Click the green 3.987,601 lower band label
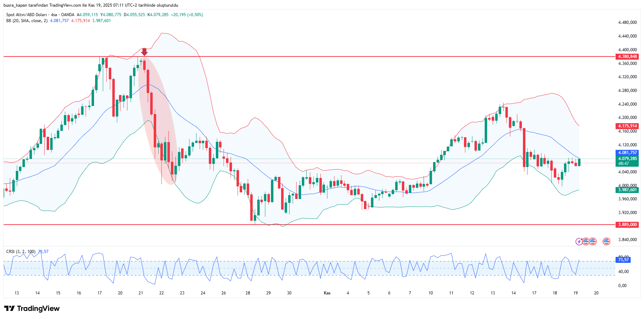 point(627,190)
